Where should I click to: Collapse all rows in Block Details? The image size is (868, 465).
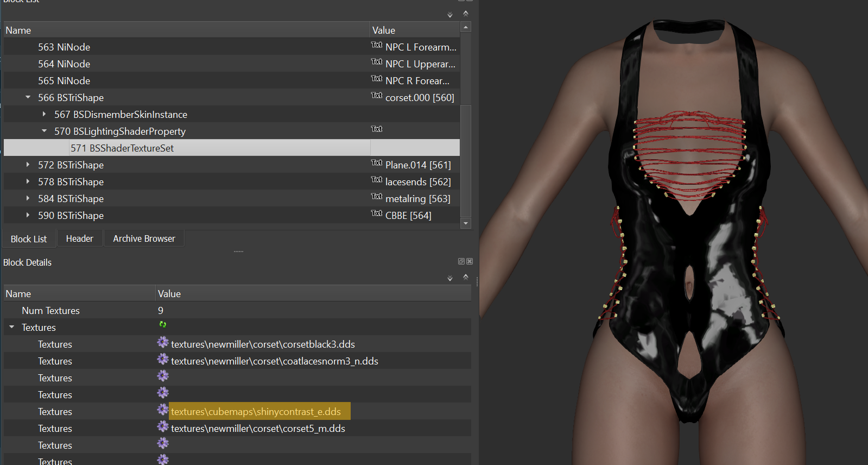466,277
